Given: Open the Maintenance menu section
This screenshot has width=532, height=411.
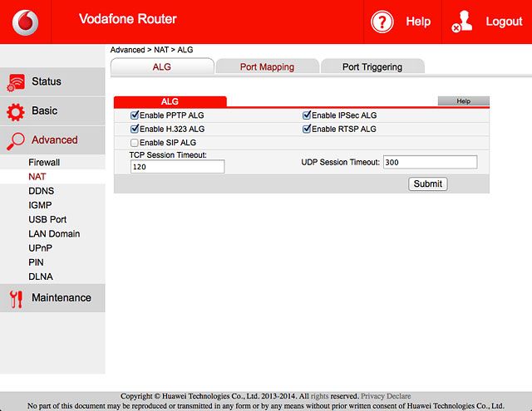Looking at the screenshot, I should pos(52,298).
